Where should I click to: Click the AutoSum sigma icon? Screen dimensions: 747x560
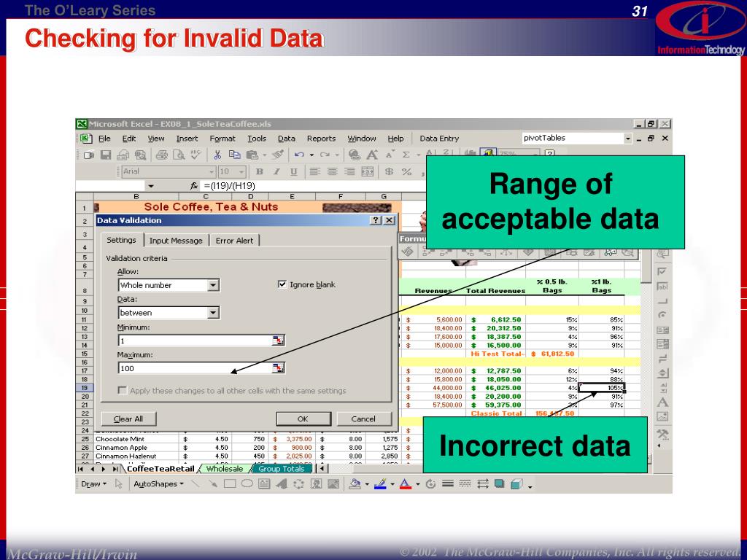[406, 155]
